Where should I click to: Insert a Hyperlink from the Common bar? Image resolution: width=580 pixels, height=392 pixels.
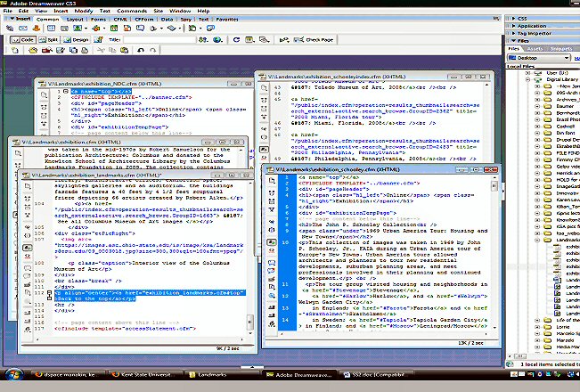pos(10,29)
